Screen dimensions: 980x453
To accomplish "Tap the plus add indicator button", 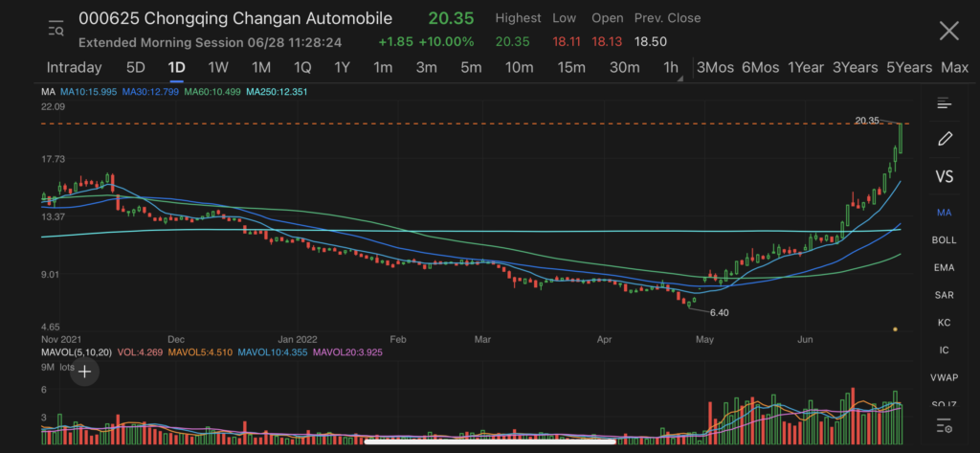I will tap(84, 372).
